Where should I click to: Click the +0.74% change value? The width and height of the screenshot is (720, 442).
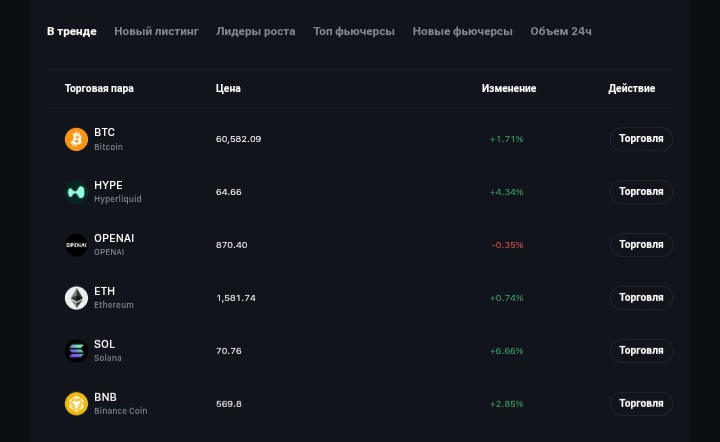point(506,298)
